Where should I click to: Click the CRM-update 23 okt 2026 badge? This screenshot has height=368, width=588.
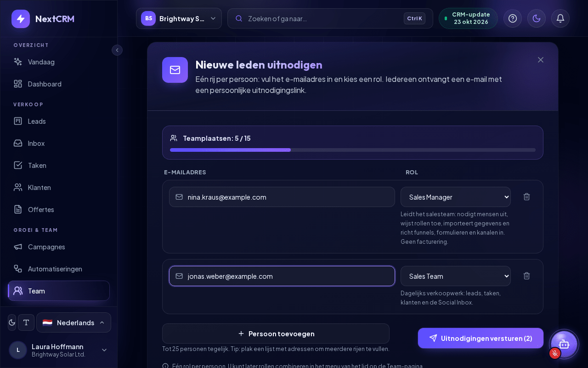(468, 18)
